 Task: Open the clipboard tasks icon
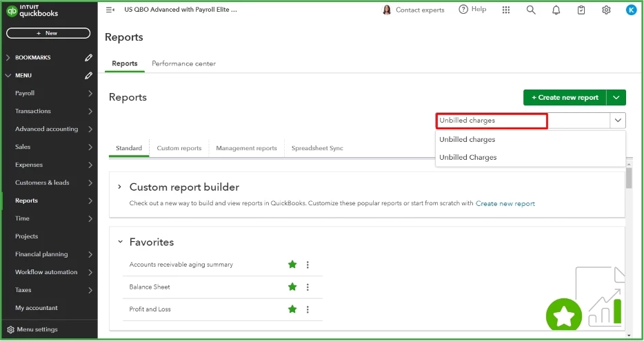(581, 10)
